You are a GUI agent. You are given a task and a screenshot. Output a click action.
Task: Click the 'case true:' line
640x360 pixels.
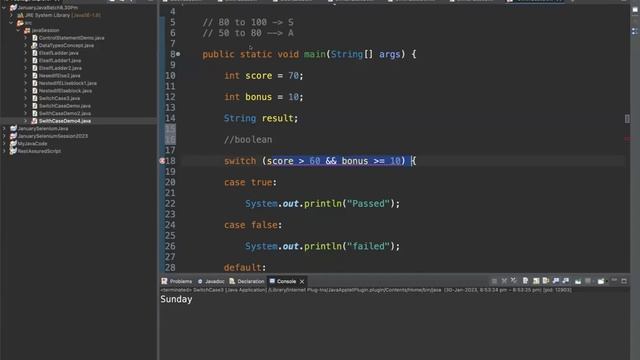(x=250, y=182)
